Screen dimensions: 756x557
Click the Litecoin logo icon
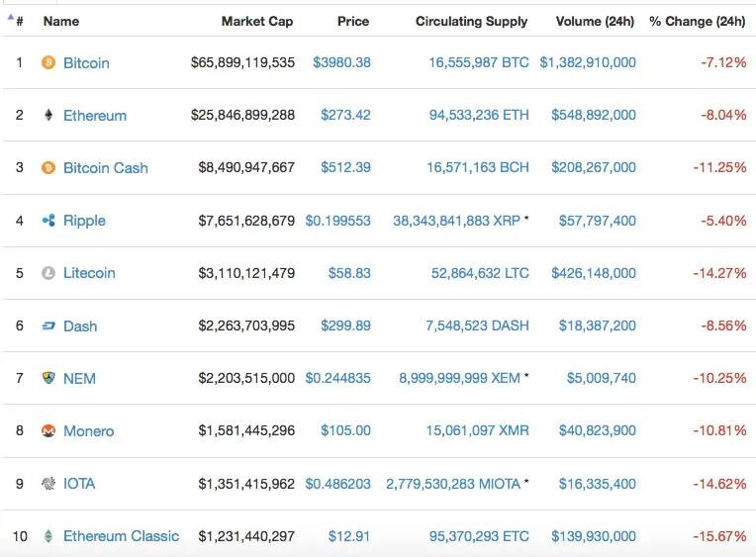pos(48,273)
